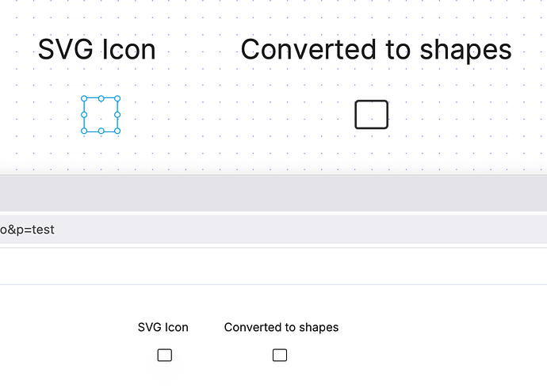Image resolution: width=547 pixels, height=392 pixels.
Task: Click small icon under lower Converted to shapes label
Action: [x=280, y=355]
